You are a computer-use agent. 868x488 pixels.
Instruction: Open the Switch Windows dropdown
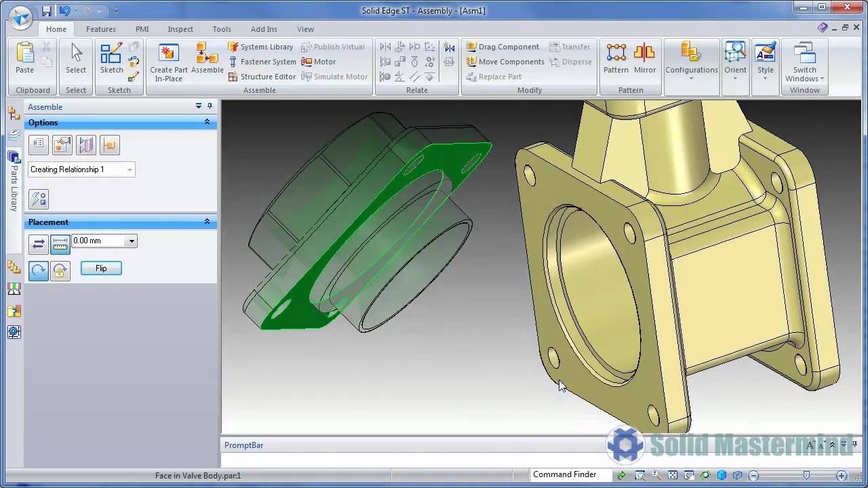pyautogui.click(x=805, y=62)
